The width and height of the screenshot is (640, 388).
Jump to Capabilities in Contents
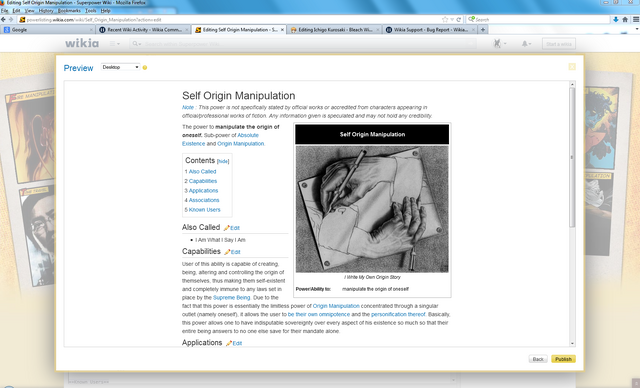(x=203, y=181)
